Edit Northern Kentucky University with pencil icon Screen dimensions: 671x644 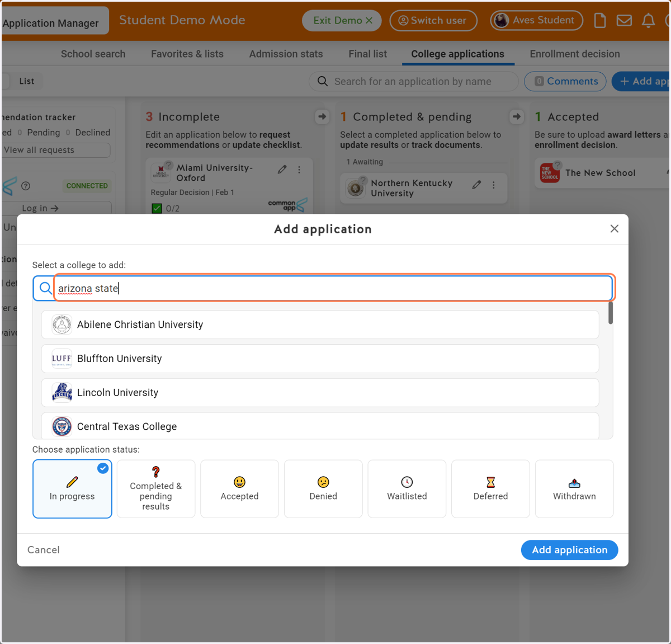click(x=476, y=185)
